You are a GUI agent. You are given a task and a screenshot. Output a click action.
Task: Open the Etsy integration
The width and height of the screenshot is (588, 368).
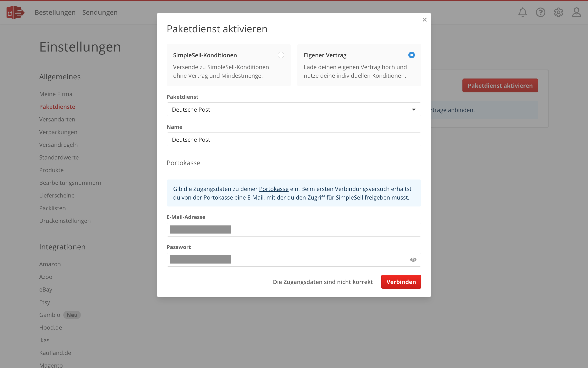(45, 302)
